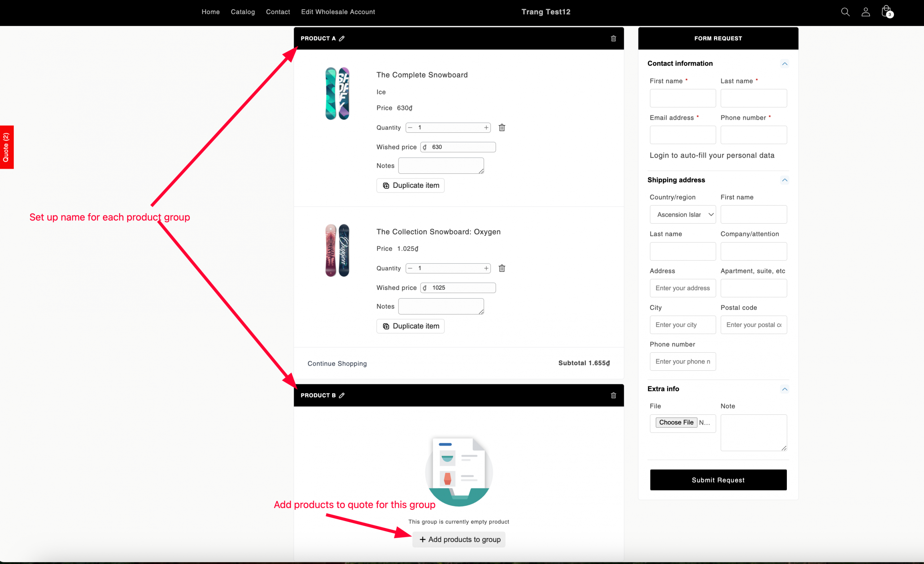
Task: Increase quantity of The Complete Snowboard
Action: click(x=486, y=128)
